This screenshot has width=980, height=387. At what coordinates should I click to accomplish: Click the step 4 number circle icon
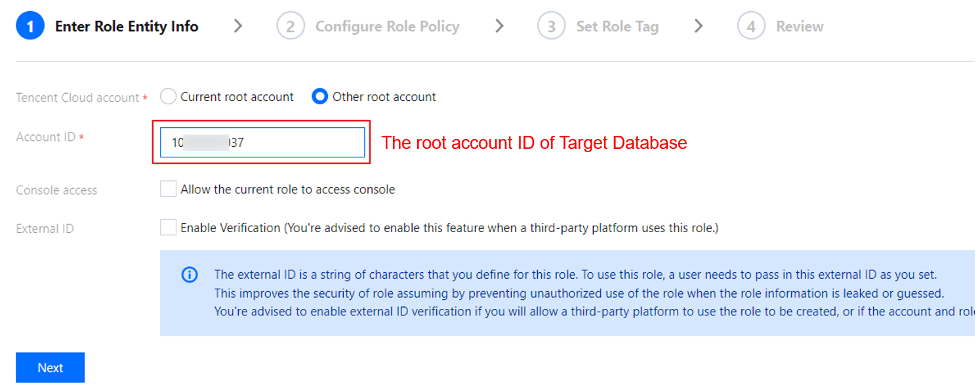coord(751,27)
